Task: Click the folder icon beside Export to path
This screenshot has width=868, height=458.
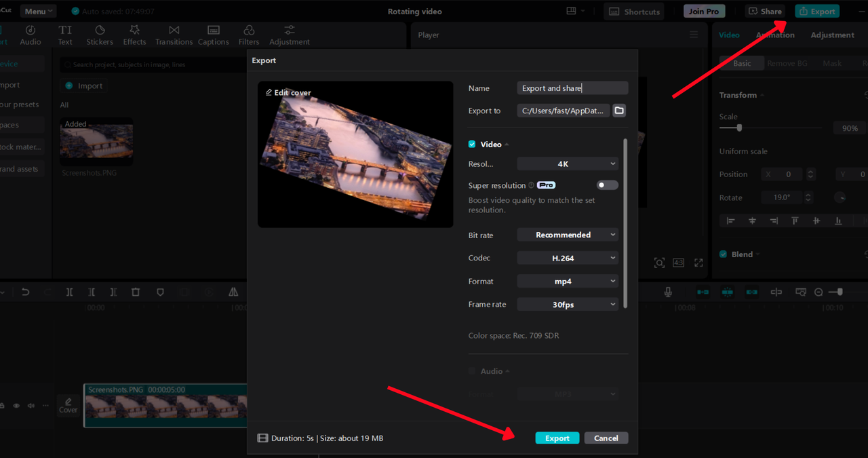Action: coord(619,111)
